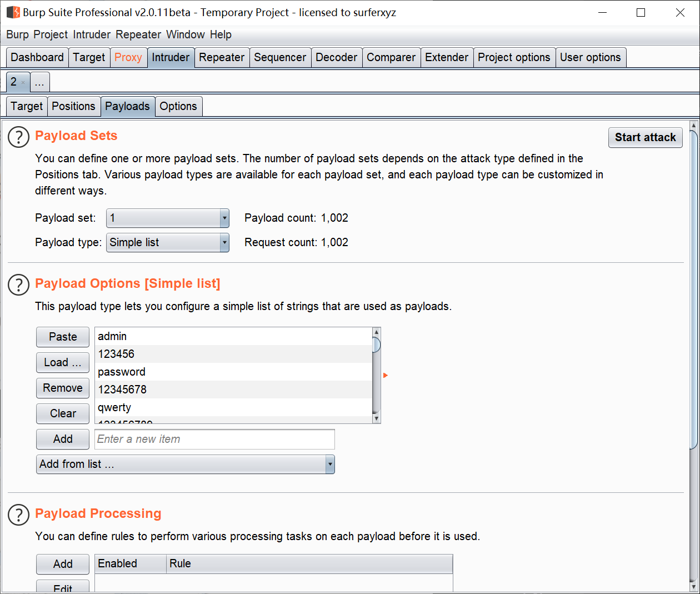700x594 pixels.
Task: Select '12345678' in the payload list
Action: point(233,390)
